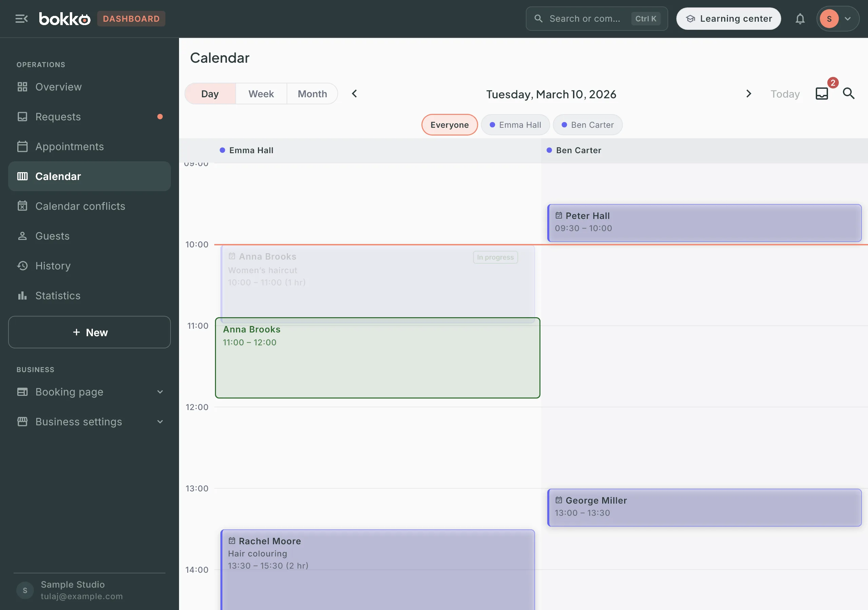Open user account dropdown
Screen dimensions: 868x610
coord(837,19)
